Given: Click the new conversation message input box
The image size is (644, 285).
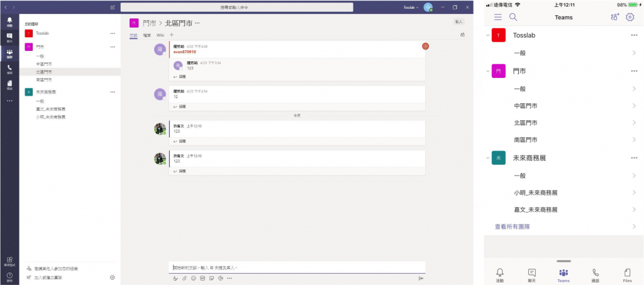Looking at the screenshot, I should tap(296, 267).
